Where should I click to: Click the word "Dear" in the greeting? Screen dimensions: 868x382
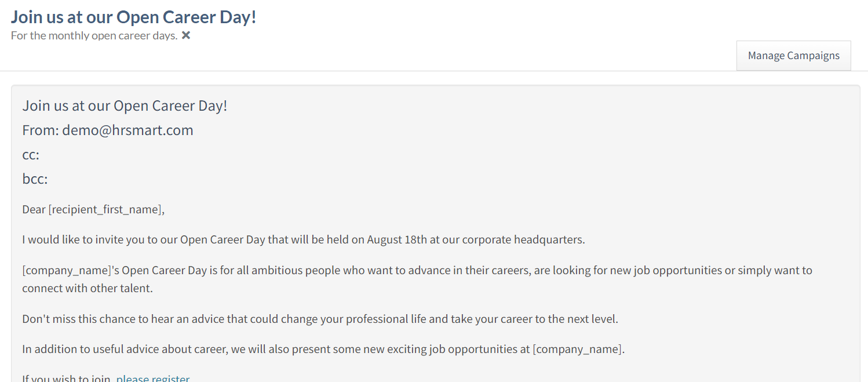[34, 209]
